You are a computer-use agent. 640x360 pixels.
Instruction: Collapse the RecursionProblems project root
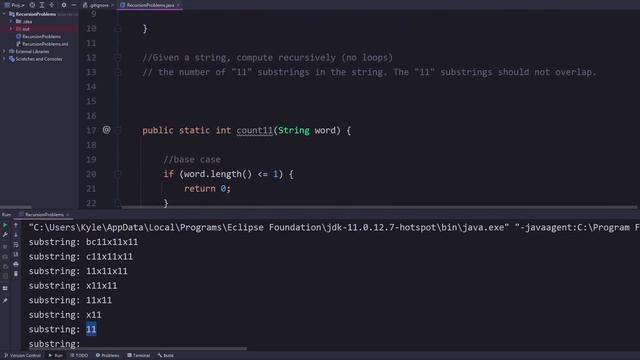pyautogui.click(x=4, y=14)
